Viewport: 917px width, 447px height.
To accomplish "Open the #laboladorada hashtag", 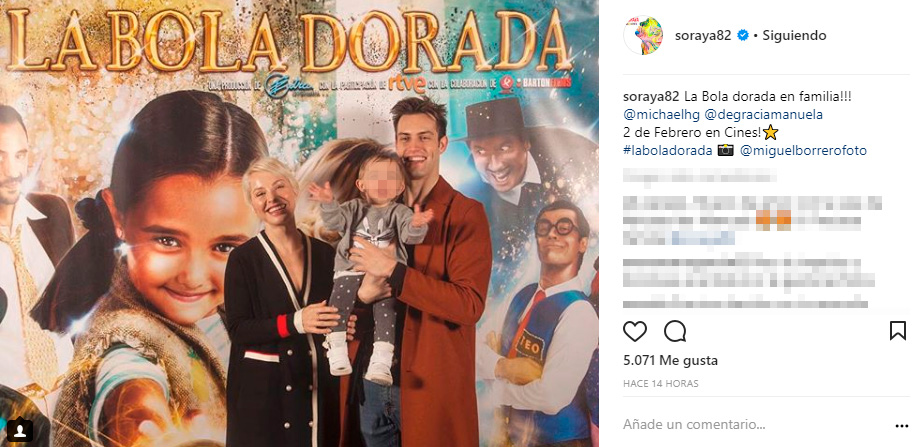I will click(x=668, y=150).
